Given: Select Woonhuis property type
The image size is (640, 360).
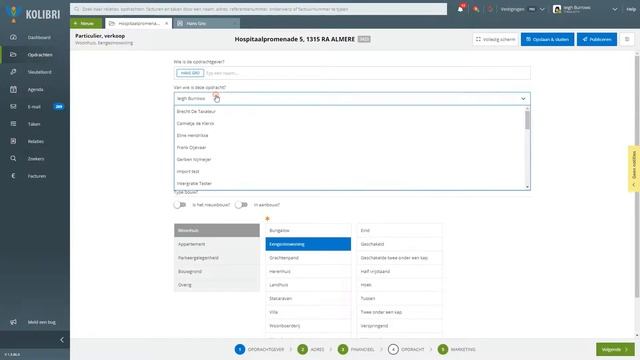Looking at the screenshot, I should coord(217,230).
